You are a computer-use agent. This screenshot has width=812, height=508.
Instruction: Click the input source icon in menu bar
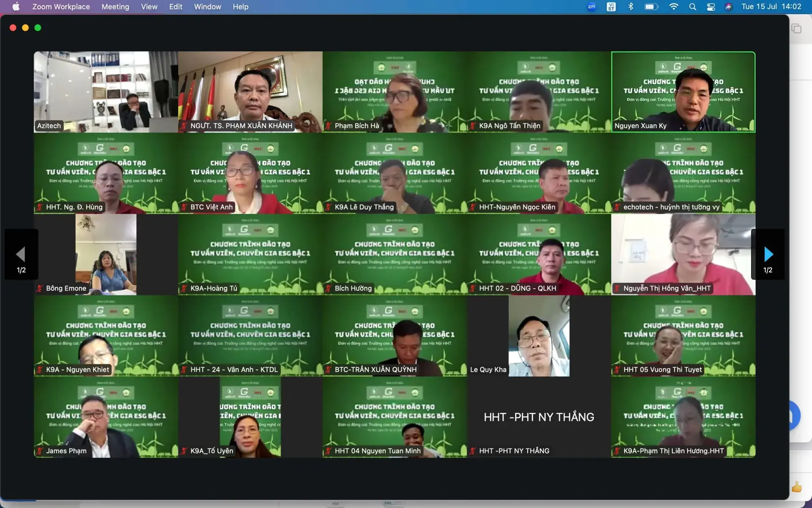611,7
